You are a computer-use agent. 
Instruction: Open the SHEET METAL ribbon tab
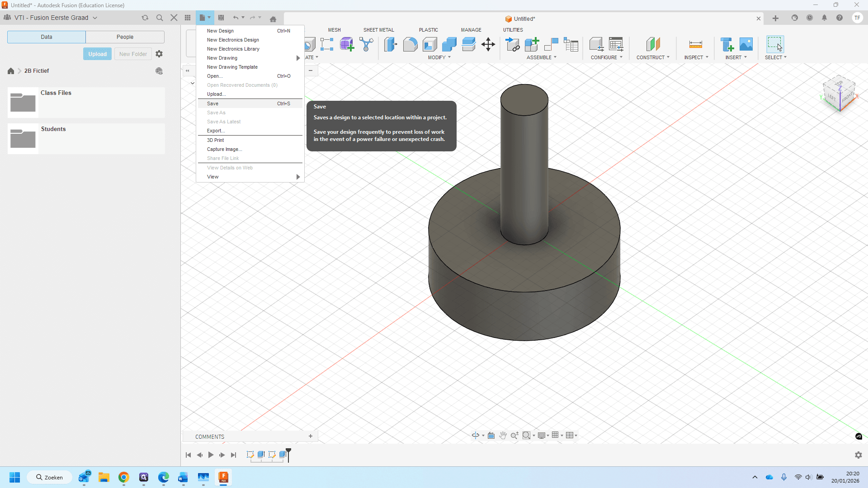coord(378,30)
